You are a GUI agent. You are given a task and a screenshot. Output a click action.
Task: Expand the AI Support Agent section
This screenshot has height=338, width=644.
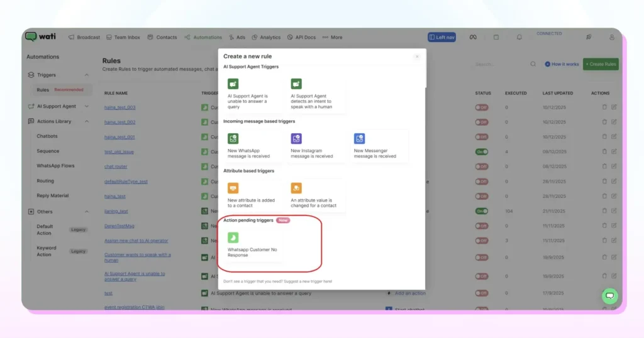(87, 106)
